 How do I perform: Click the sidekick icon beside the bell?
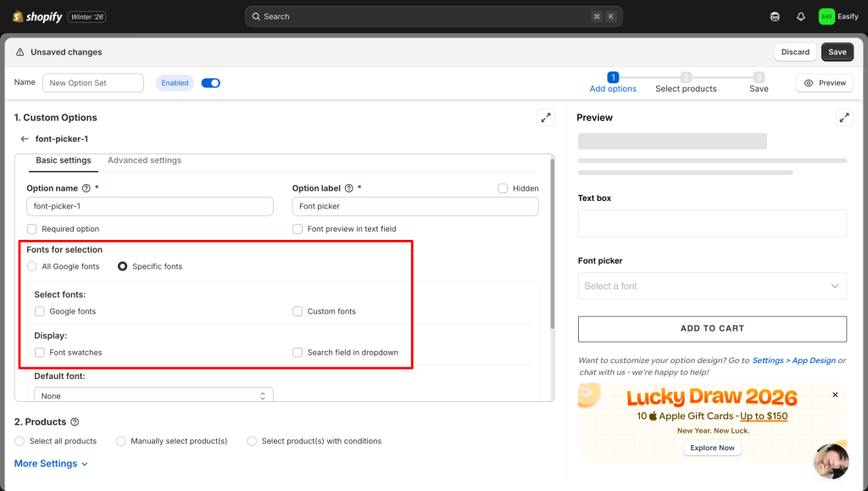(775, 16)
